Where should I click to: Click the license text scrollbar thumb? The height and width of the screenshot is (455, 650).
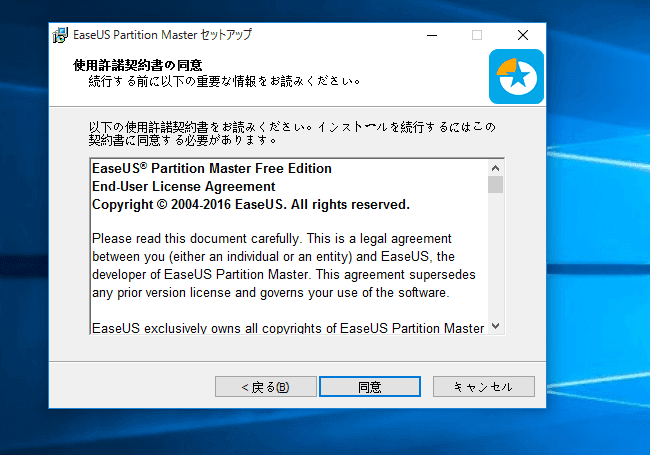(495, 184)
